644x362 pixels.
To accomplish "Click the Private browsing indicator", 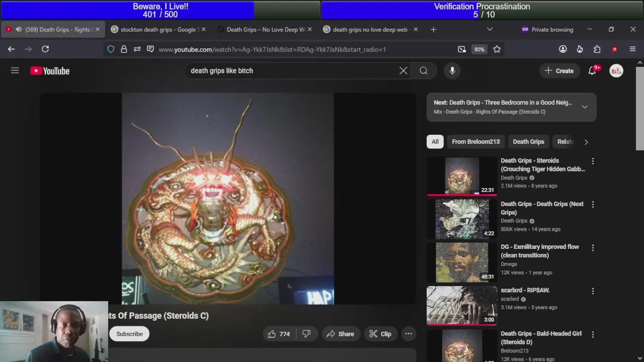I will 547,30.
